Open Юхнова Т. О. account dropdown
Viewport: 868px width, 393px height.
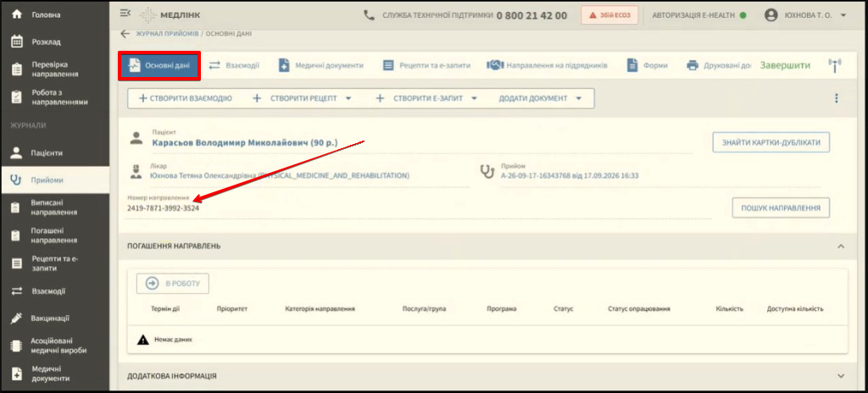tap(843, 15)
